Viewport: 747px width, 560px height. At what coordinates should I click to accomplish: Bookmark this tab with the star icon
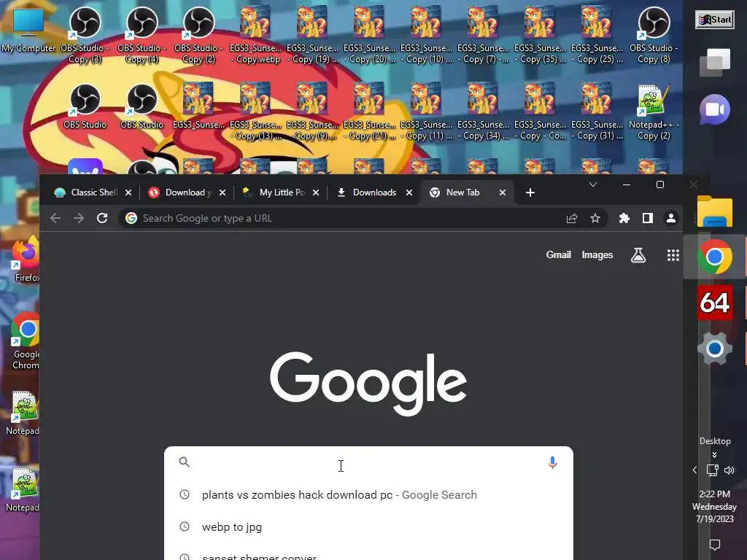(595, 218)
